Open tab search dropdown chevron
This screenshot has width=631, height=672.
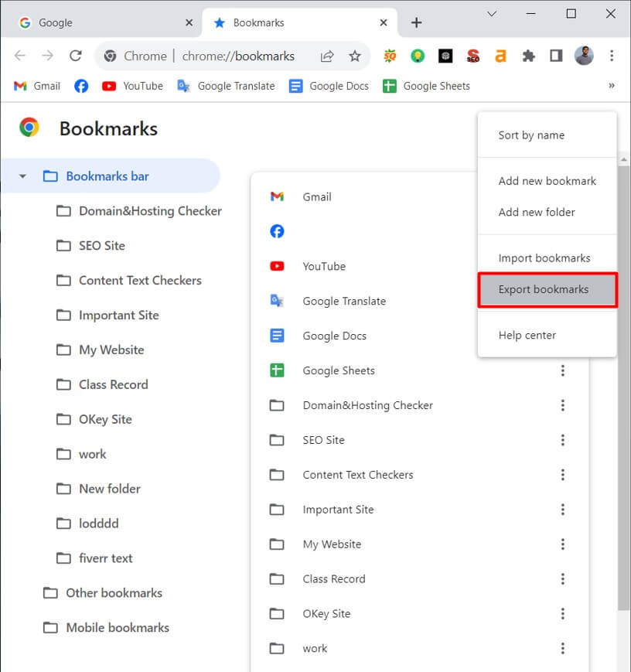tap(492, 14)
